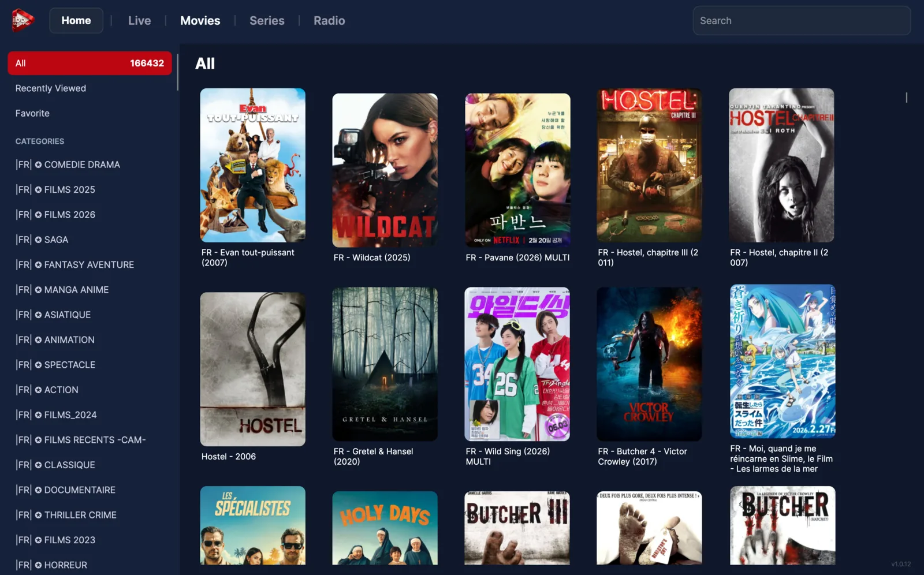Open Evan tout-puissant poster
Image resolution: width=924 pixels, height=575 pixels.
(x=253, y=165)
